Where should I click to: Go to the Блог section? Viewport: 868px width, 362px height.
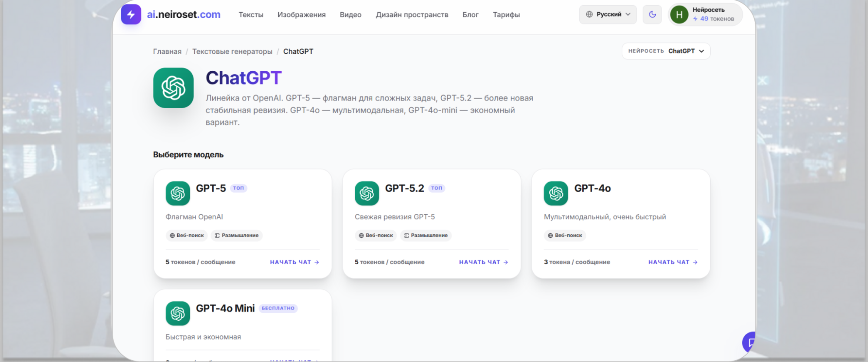470,14
